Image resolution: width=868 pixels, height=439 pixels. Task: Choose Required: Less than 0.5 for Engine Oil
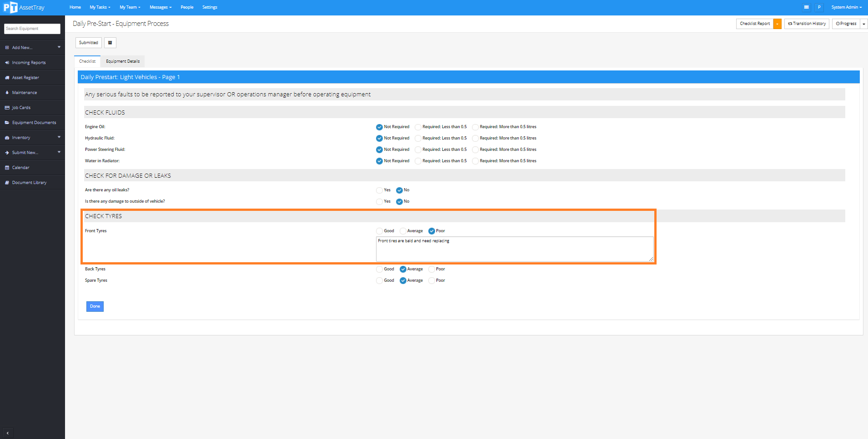tap(418, 127)
